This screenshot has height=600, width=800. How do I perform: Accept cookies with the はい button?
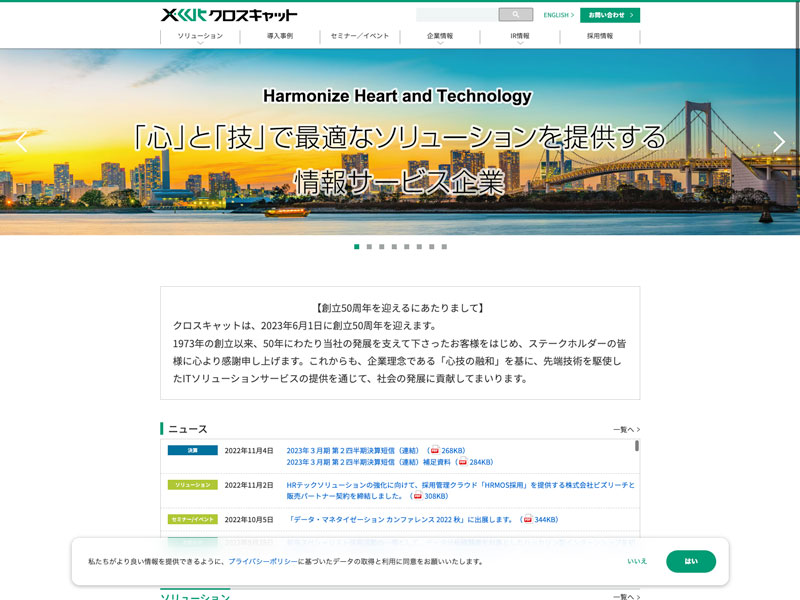pyautogui.click(x=691, y=561)
